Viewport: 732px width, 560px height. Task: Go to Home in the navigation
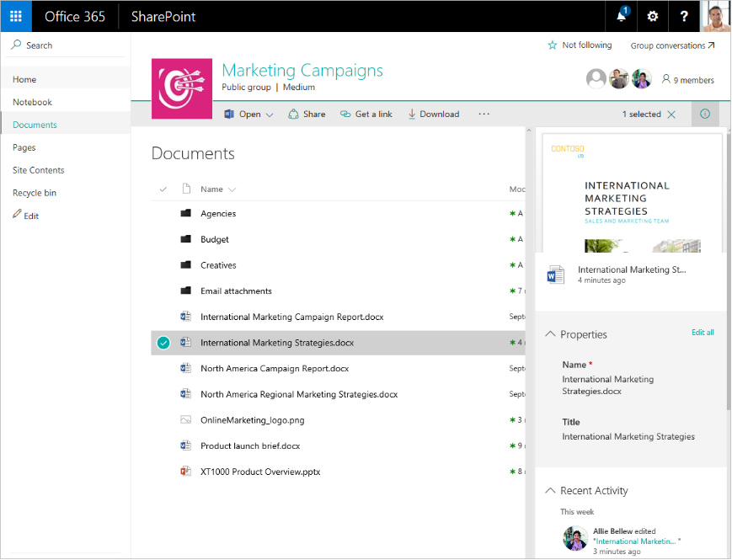[24, 79]
